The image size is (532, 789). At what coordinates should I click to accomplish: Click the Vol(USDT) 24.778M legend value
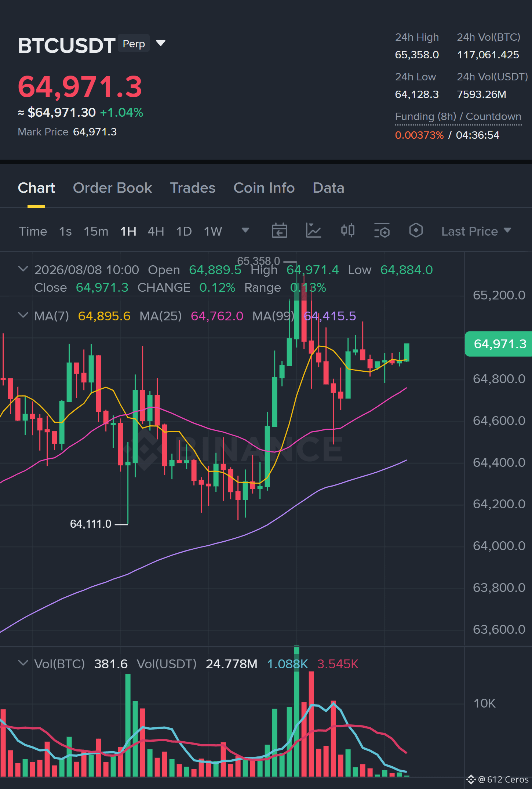click(232, 664)
